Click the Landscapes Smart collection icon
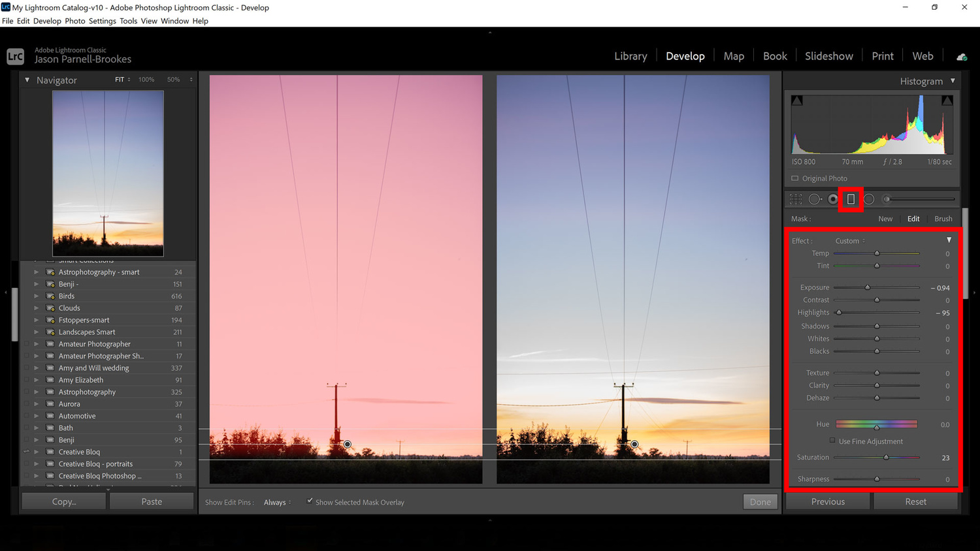Screen dimensions: 980x551 50,332
